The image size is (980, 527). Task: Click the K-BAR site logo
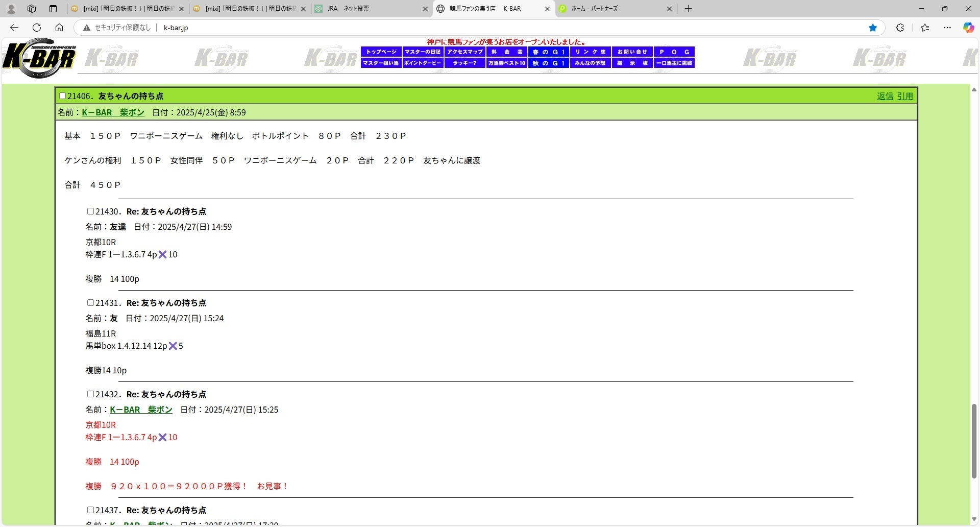coord(39,58)
